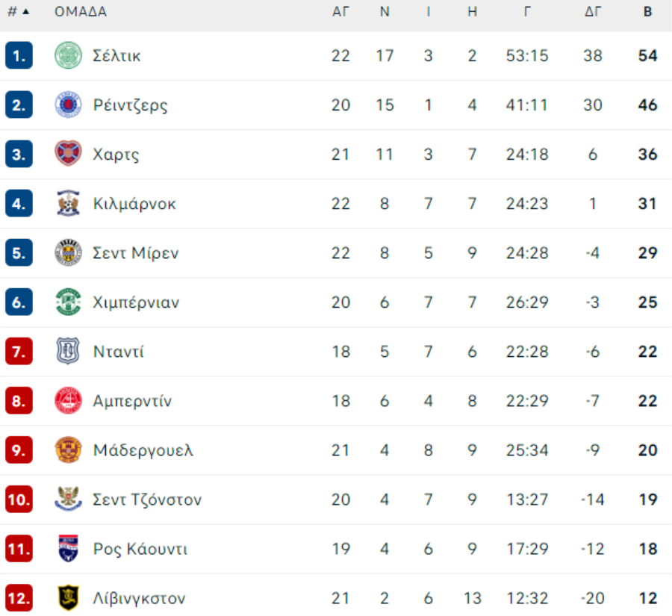Click the red position badge 12.
The height and width of the screenshot is (616, 672).
tap(19, 597)
